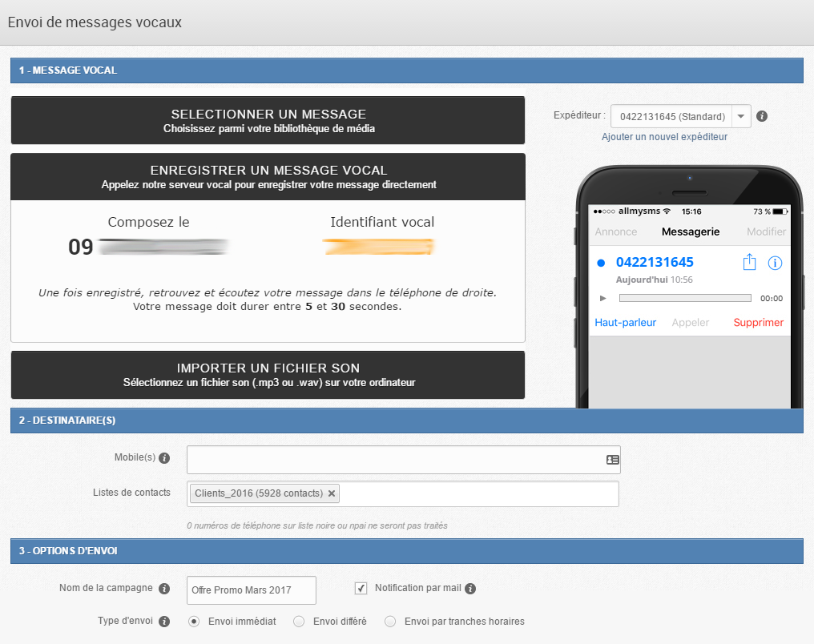The height and width of the screenshot is (644, 814).
Task: Open the contact card icon in Mobile(s) field
Action: [x=613, y=460]
